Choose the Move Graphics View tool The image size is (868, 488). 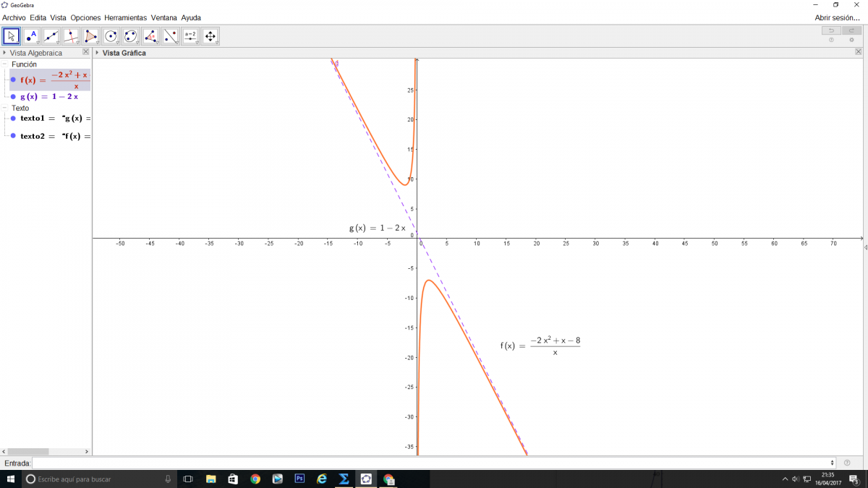click(x=210, y=36)
